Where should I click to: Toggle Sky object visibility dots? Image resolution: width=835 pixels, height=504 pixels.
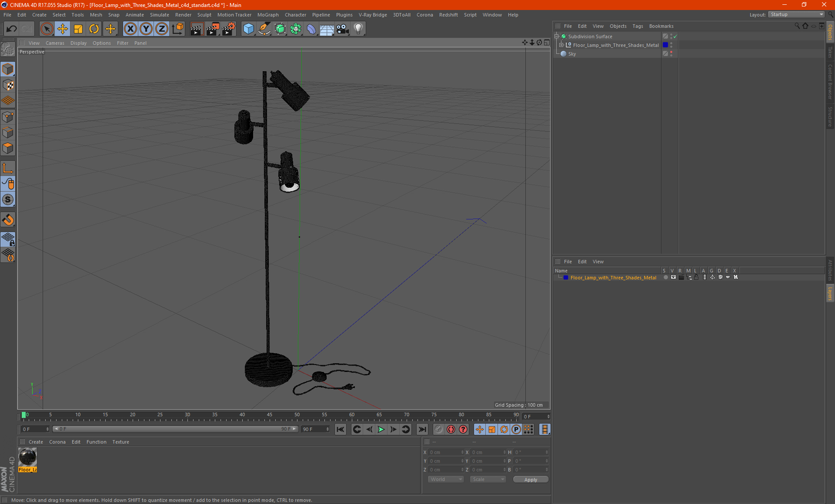click(x=671, y=54)
